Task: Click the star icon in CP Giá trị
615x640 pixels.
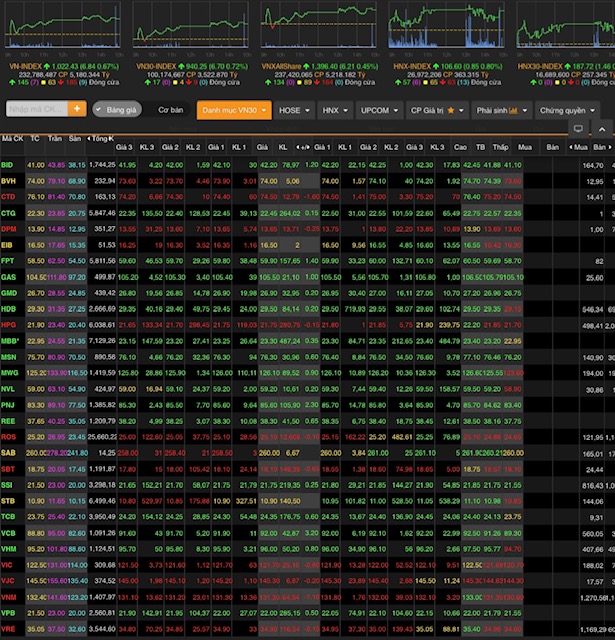Action: (x=450, y=109)
